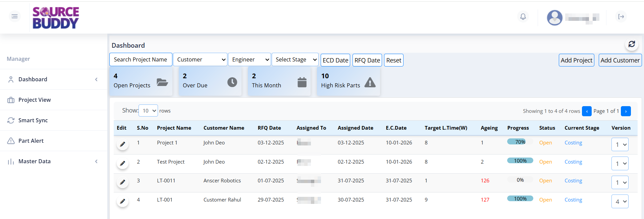Click the Add Project button
Viewport: 644px width, 219px height.
[x=576, y=60]
